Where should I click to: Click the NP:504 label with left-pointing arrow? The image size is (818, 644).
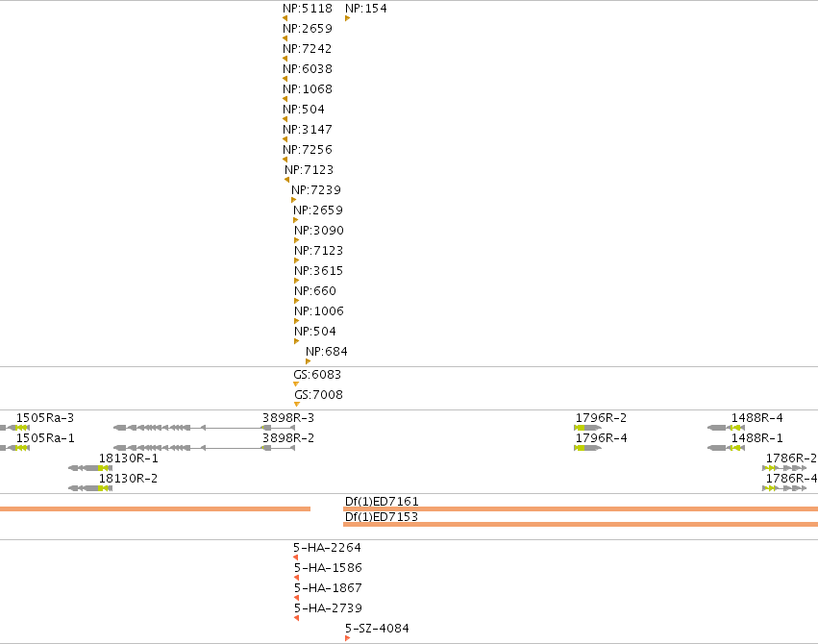point(304,109)
